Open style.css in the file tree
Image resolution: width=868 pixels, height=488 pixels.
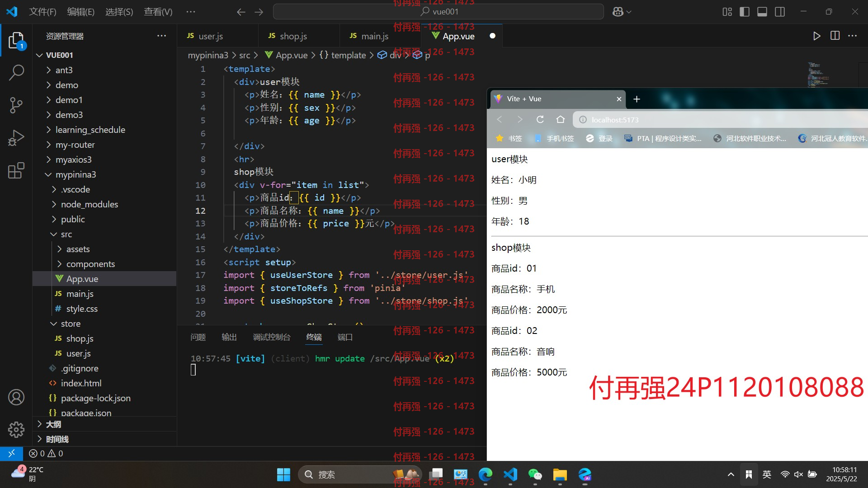pos(81,309)
